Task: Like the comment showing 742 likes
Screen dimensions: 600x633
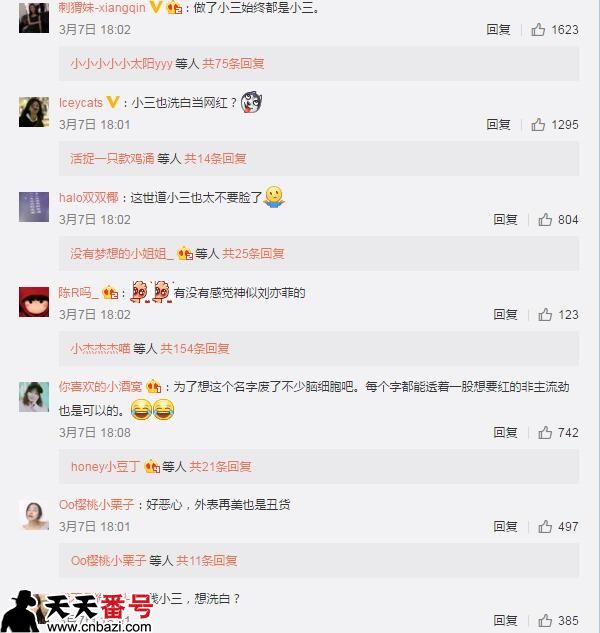Action: pyautogui.click(x=545, y=432)
